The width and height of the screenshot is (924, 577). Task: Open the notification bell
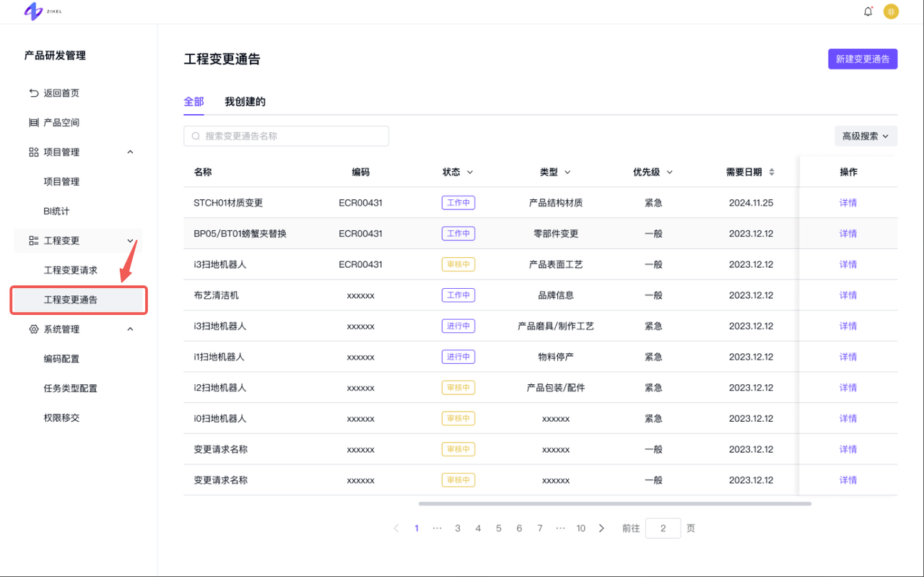click(868, 11)
